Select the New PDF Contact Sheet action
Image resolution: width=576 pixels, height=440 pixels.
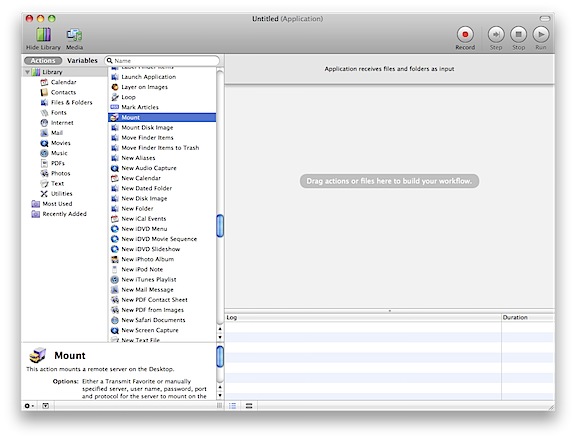point(162,300)
